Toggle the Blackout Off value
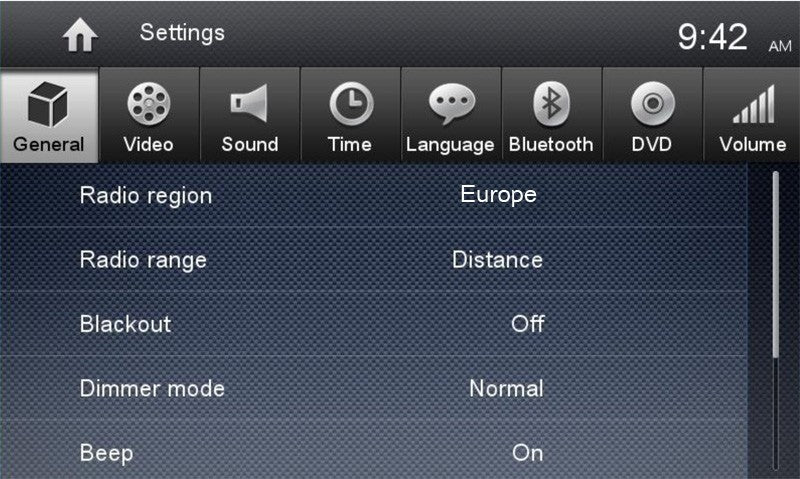Screen dimensions: 800x479 527,324
